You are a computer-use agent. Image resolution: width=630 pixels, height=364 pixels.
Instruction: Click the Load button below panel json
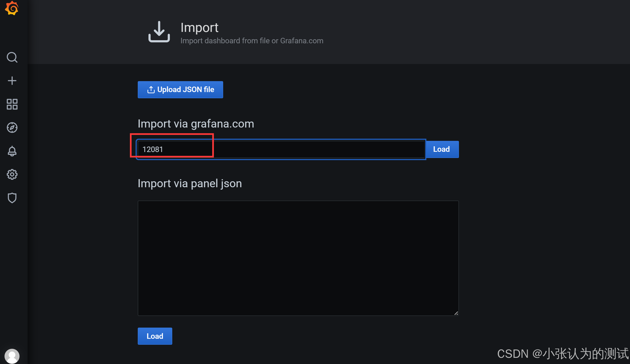tap(155, 336)
